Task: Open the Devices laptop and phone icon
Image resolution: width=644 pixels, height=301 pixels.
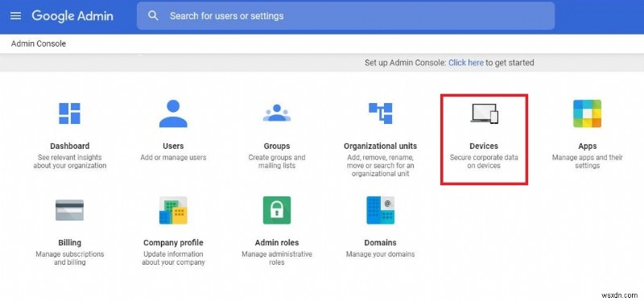Action: tap(485, 113)
